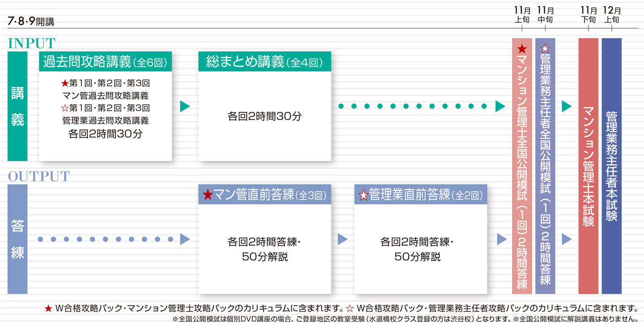Click the green 講義 vertical label
This screenshot has height=324, width=644.
[17, 107]
